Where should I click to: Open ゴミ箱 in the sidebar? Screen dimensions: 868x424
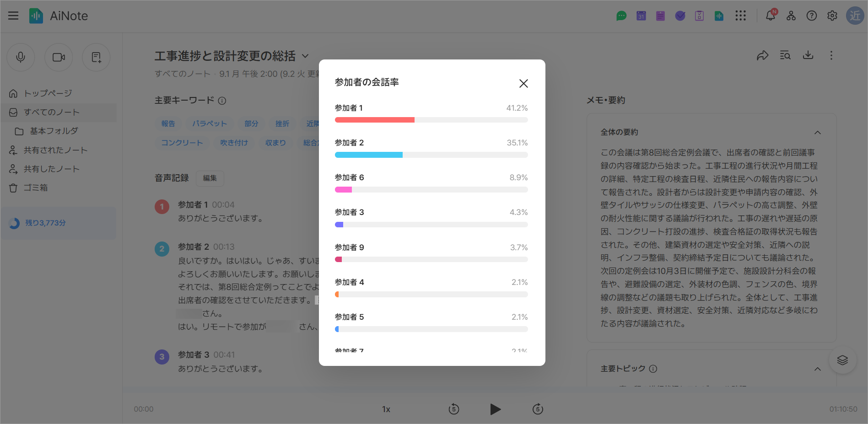[35, 188]
